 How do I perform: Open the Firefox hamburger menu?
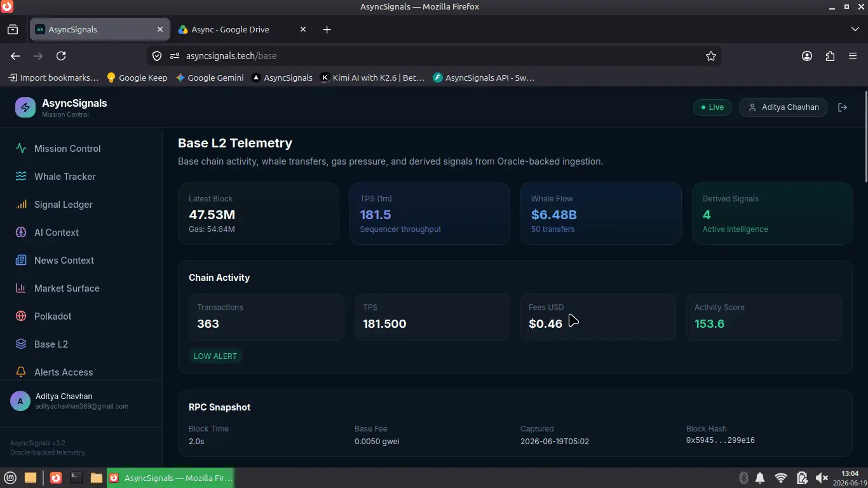pyautogui.click(x=853, y=56)
